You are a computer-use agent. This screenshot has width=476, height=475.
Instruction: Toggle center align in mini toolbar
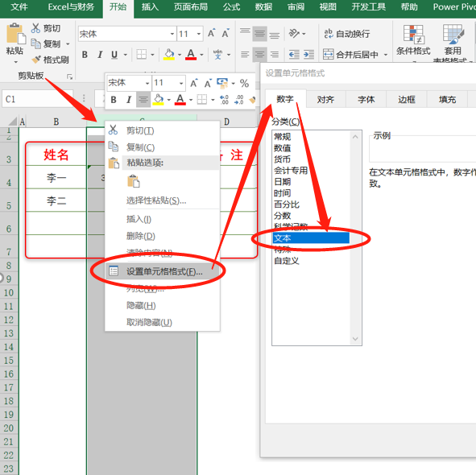(x=143, y=100)
